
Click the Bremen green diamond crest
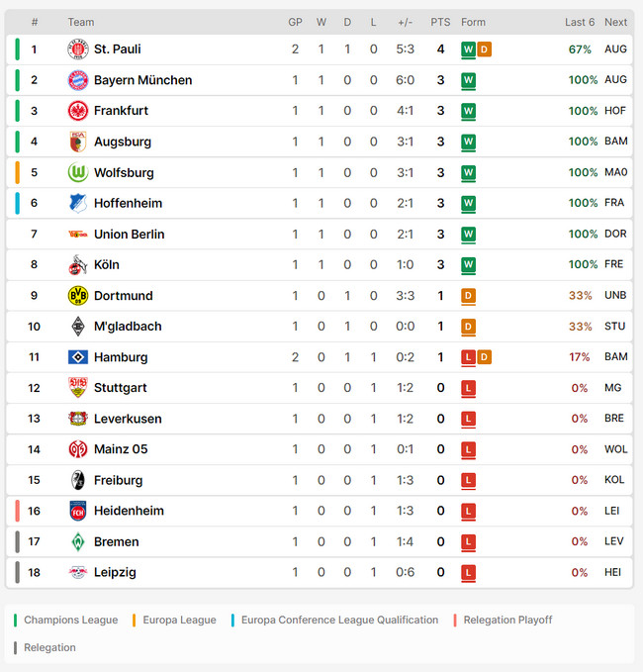(x=78, y=541)
